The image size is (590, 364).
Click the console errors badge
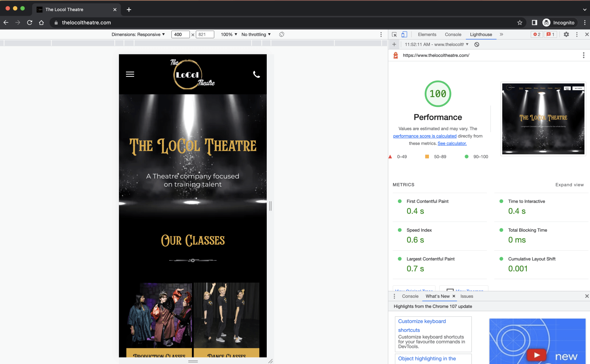[537, 34]
